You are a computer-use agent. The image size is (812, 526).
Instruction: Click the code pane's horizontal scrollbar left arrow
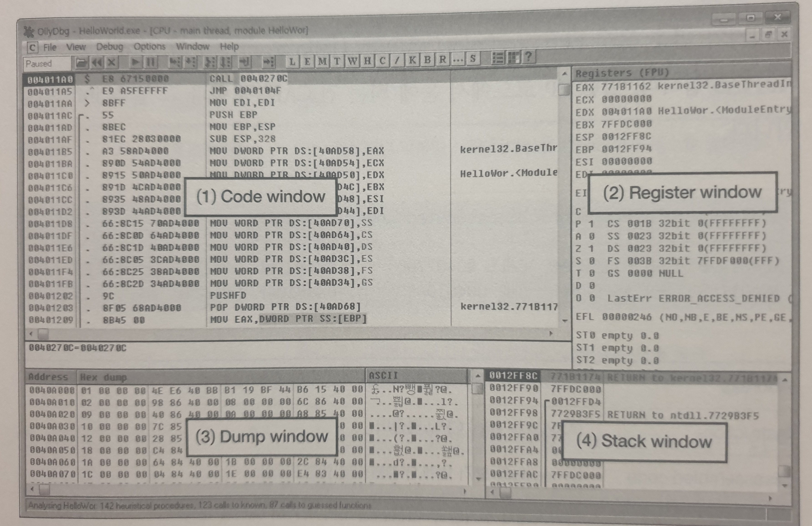(x=31, y=333)
